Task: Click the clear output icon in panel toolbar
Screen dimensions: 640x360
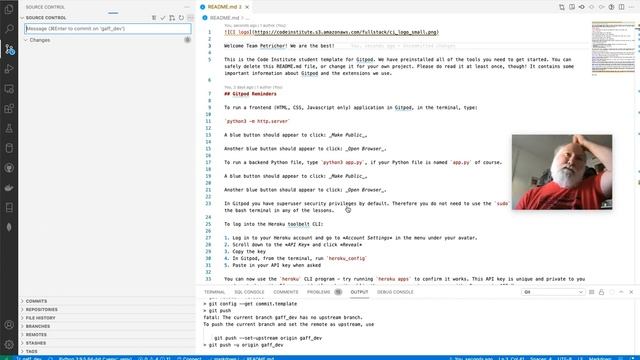Action: [591, 292]
